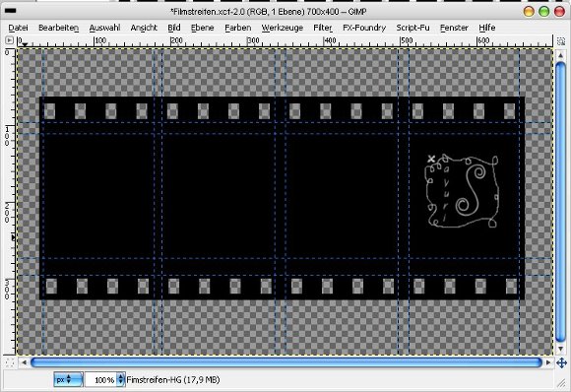Click the swirl signature drawing on the film strip
This screenshot has width=571, height=392.
[462, 191]
